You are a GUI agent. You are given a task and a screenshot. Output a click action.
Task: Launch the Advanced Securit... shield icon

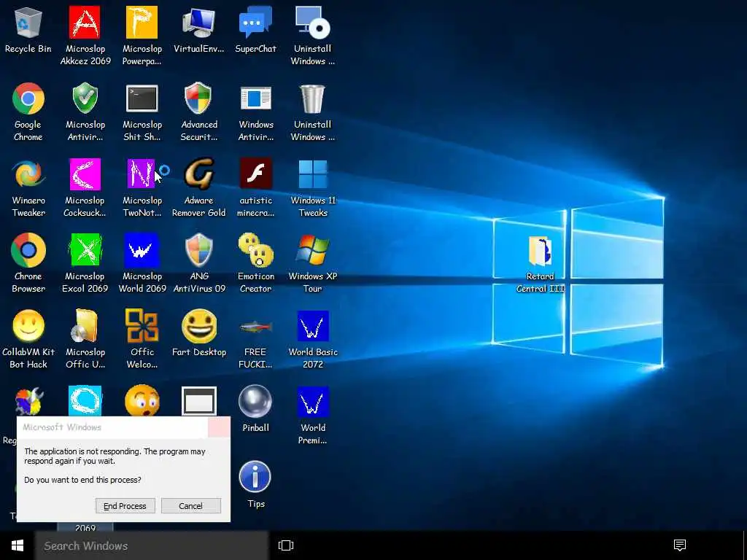click(198, 98)
